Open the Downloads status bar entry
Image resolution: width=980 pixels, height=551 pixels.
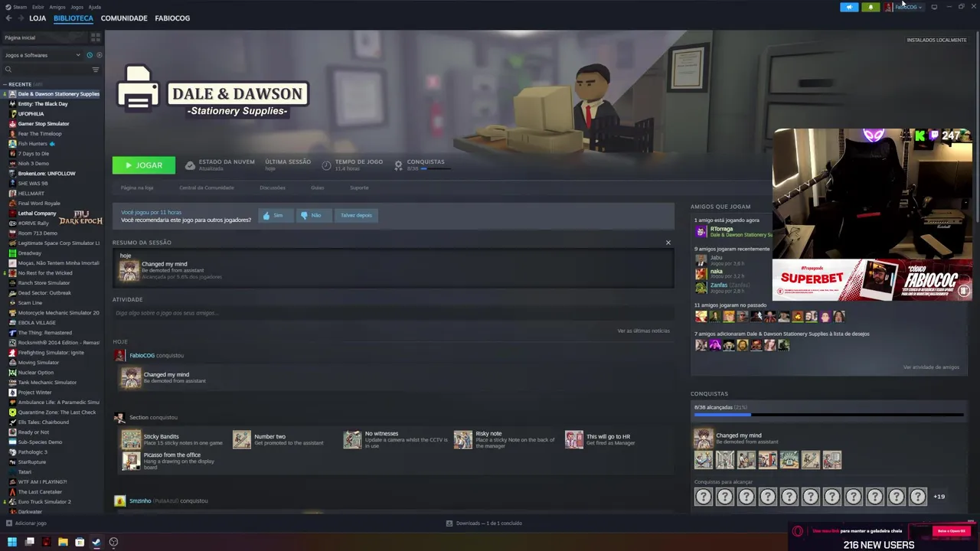coord(484,523)
